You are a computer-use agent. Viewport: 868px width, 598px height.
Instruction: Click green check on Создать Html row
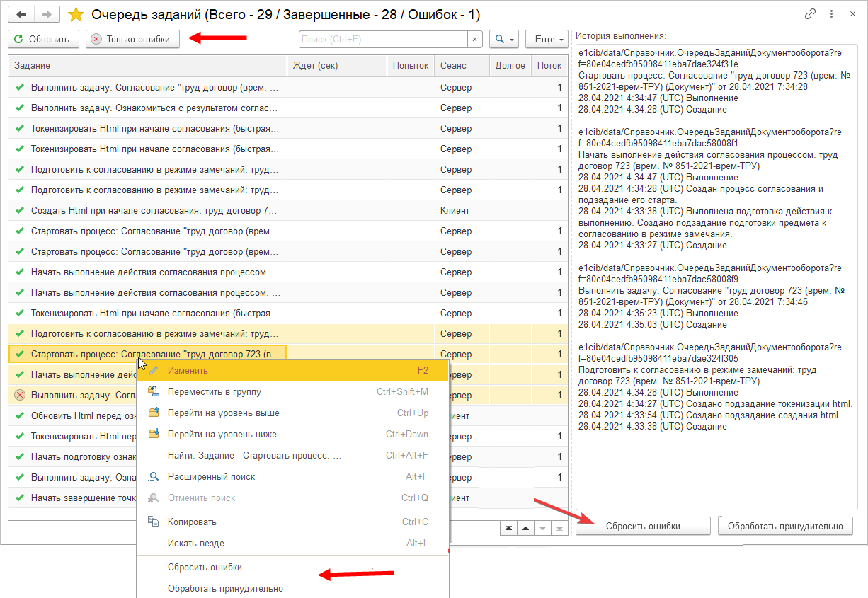pyautogui.click(x=20, y=210)
